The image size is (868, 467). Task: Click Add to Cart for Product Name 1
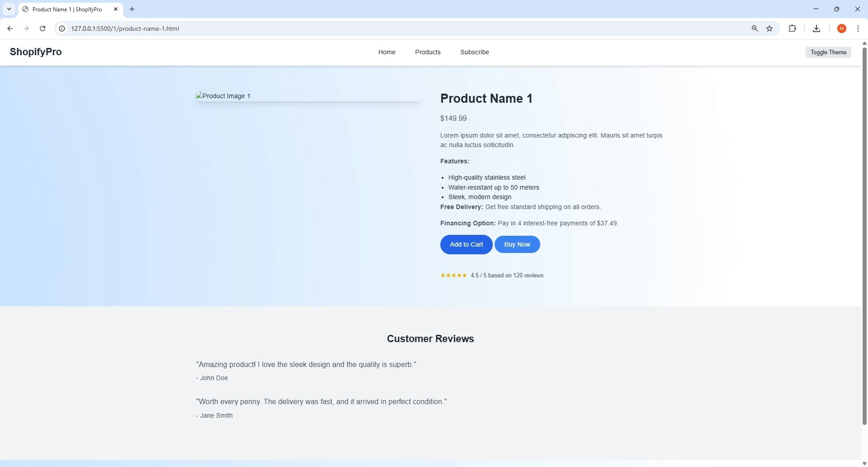coord(466,244)
